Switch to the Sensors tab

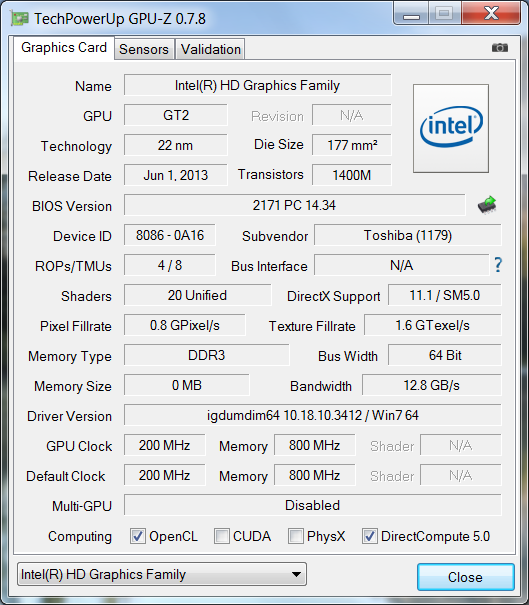144,49
